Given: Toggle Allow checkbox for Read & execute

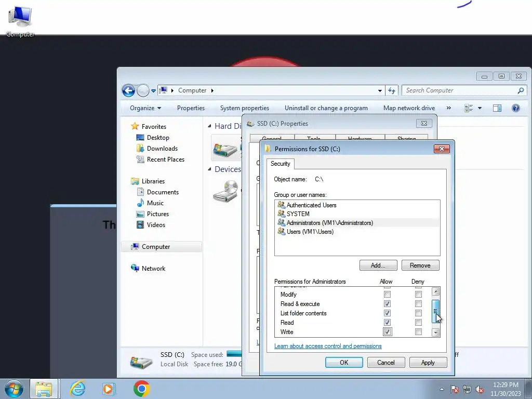Looking at the screenshot, I should point(387,303).
